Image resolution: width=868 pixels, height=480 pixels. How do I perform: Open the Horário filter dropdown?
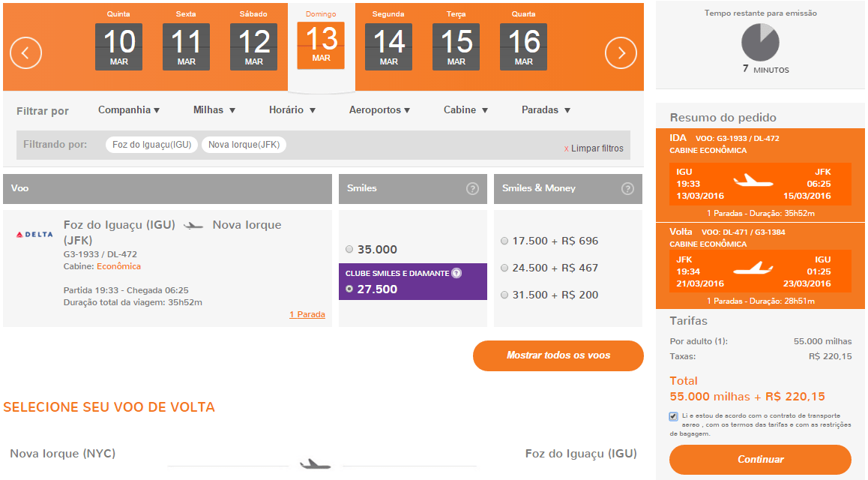pyautogui.click(x=292, y=109)
